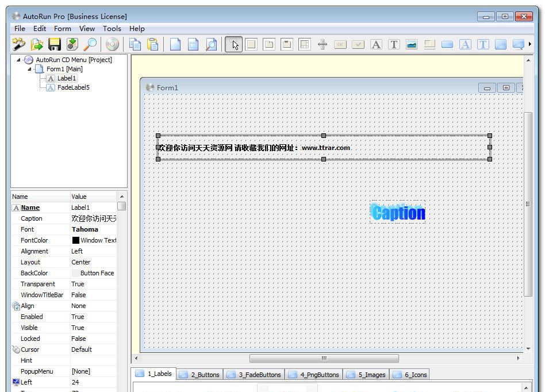Screen dimensions: 545x392
Task: Select AutoRun CD Menu [Project] tree item
Action: pos(74,60)
